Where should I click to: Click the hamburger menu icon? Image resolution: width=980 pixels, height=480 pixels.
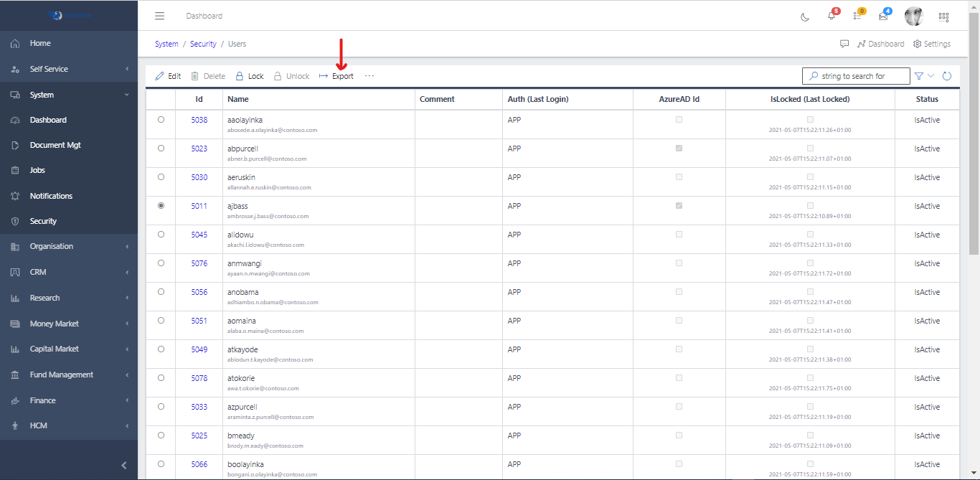159,16
